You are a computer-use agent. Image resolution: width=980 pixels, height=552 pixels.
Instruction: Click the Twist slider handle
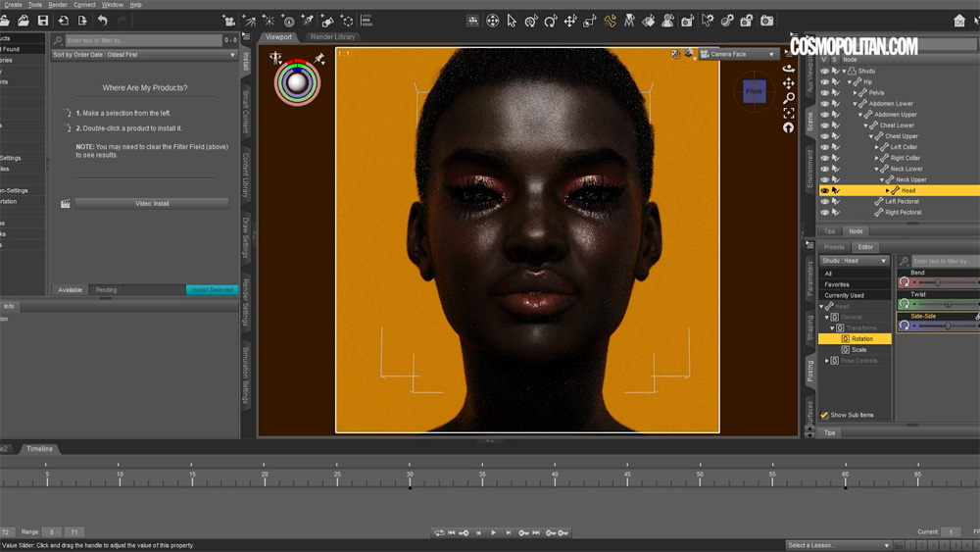(x=947, y=304)
